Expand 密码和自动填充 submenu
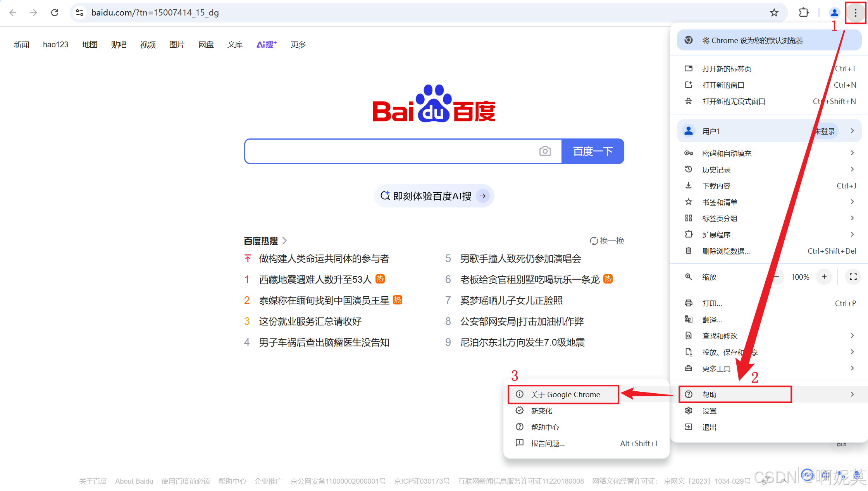Viewport: 868px width, 491px height. click(769, 153)
